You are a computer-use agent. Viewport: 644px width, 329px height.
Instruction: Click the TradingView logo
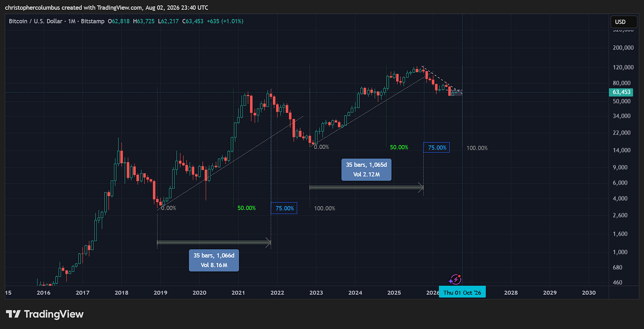[x=45, y=314]
